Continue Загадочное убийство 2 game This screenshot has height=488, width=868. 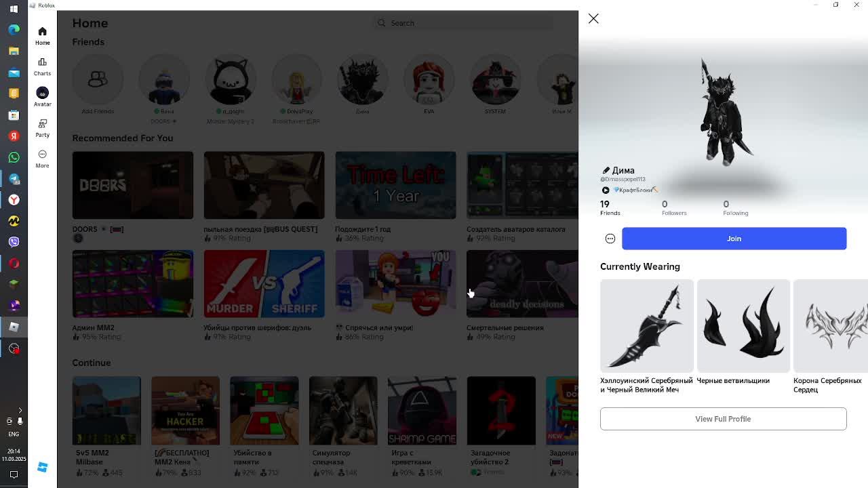point(501,411)
